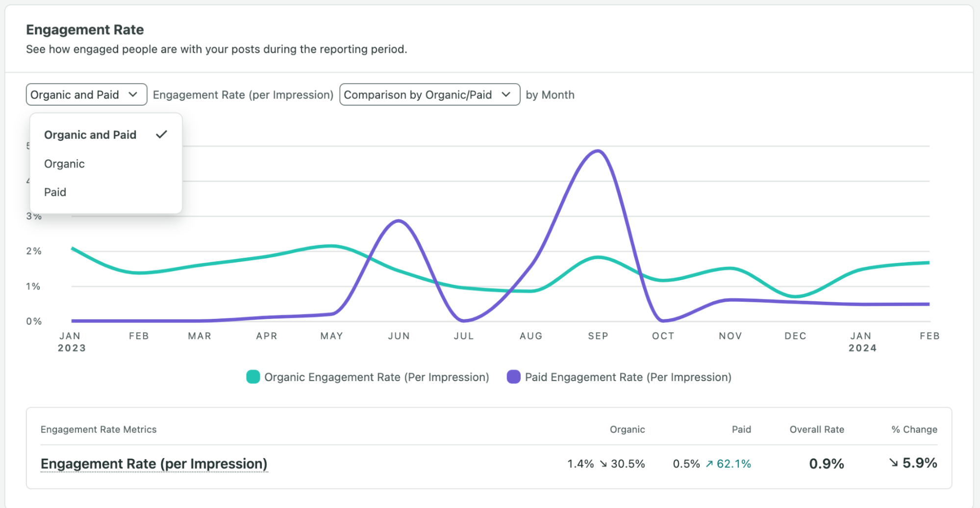The image size is (980, 508).
Task: Click the purple paid line peak at June
Action: tap(399, 221)
